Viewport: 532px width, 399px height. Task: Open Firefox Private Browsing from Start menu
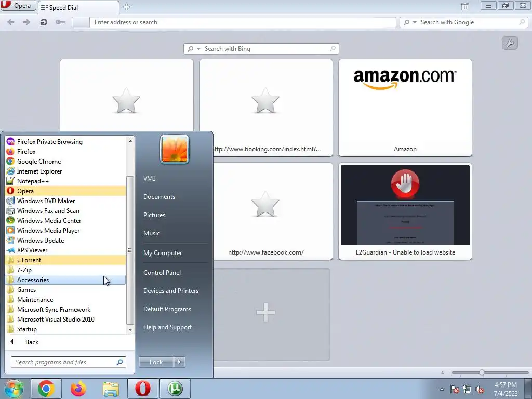65,142
